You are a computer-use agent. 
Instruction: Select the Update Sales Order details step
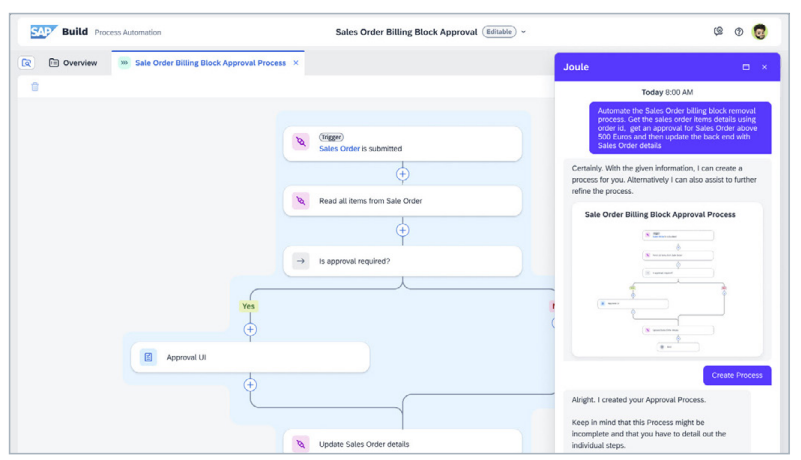tap(403, 442)
